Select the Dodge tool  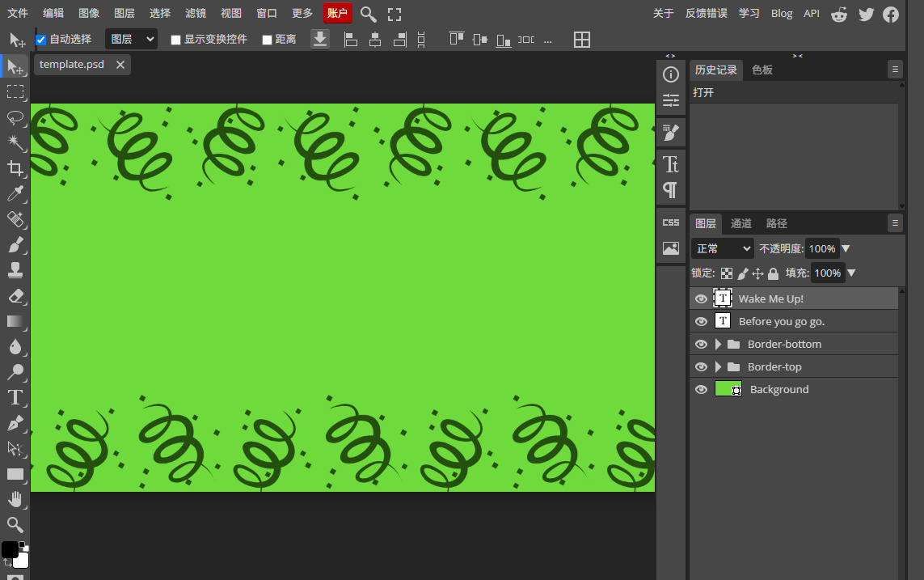[x=15, y=372]
